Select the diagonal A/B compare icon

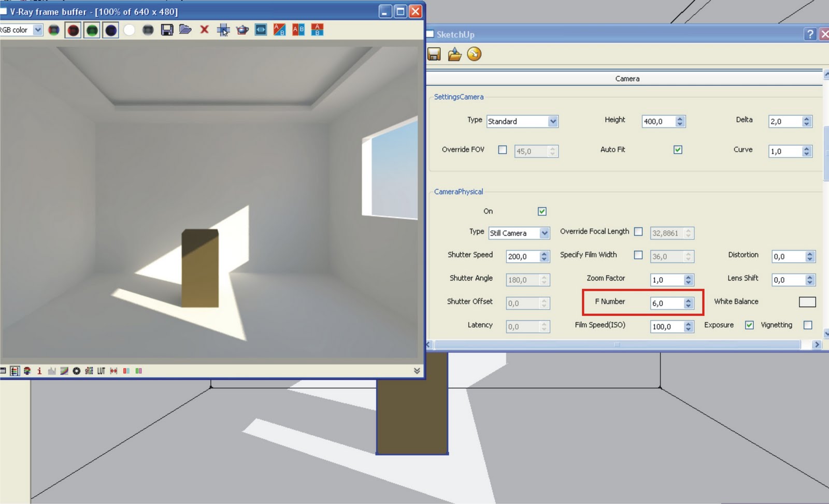click(279, 30)
